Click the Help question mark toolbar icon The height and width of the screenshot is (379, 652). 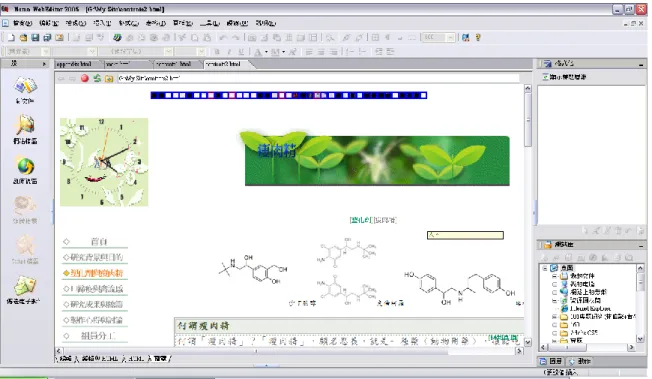pos(478,38)
